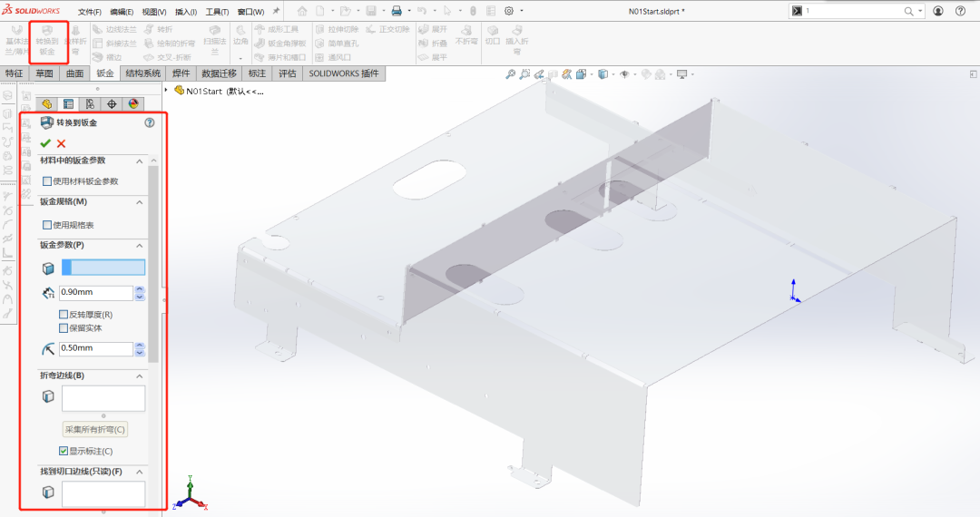This screenshot has width=980, height=517.
Task: Switch to the SOLIDWORKS 插件 tab
Action: tap(344, 73)
